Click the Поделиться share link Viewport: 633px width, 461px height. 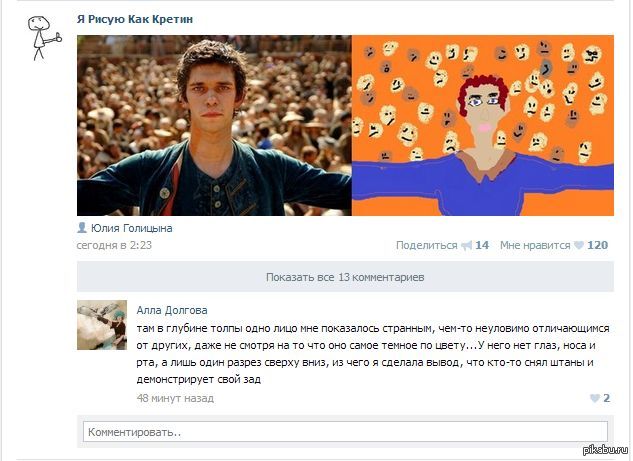426,245
